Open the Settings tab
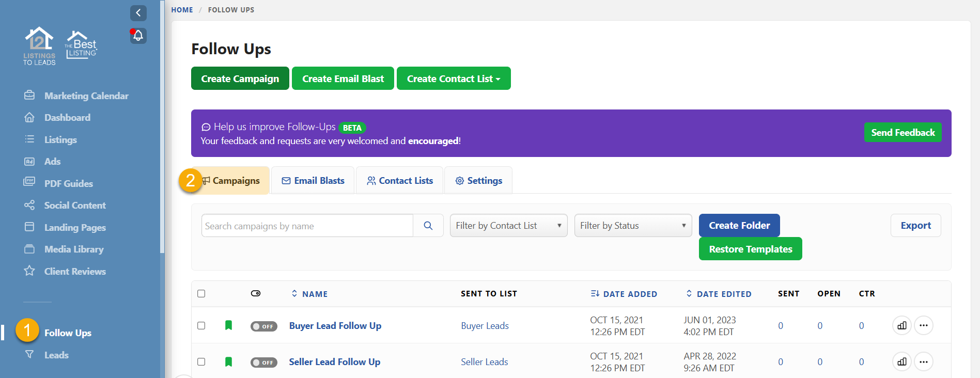Image resolution: width=980 pixels, height=378 pixels. [478, 181]
